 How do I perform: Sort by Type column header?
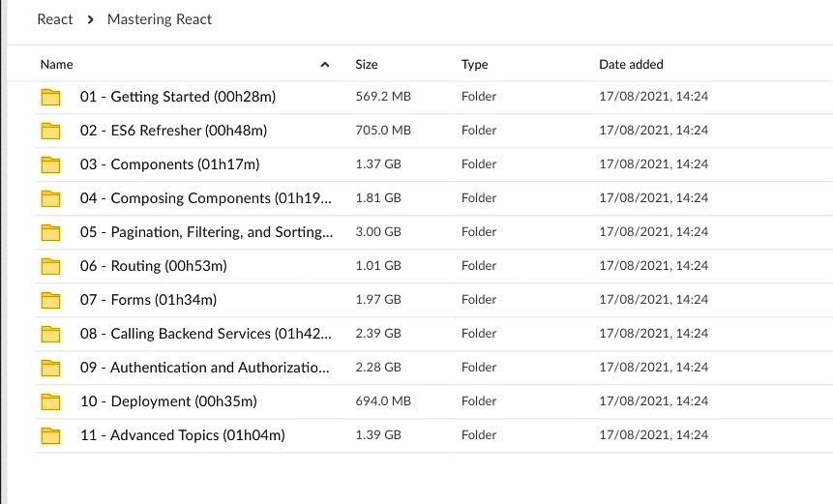tap(475, 64)
